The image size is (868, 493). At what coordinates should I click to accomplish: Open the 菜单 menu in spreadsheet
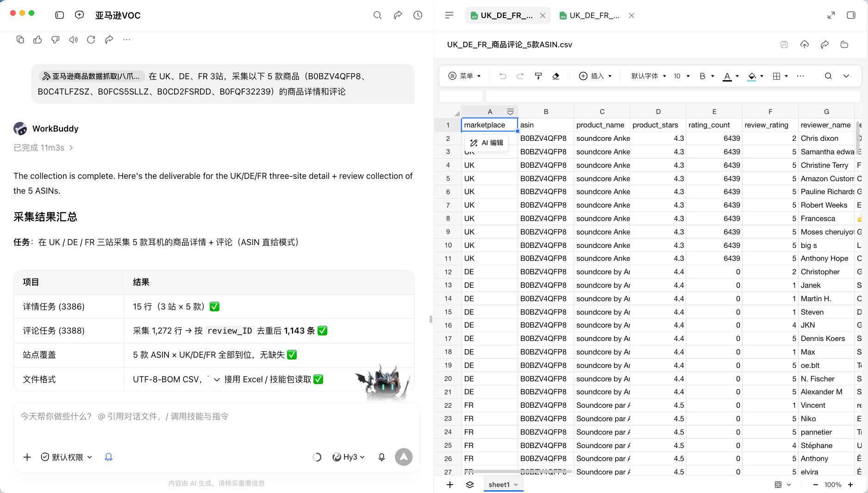[x=465, y=76]
